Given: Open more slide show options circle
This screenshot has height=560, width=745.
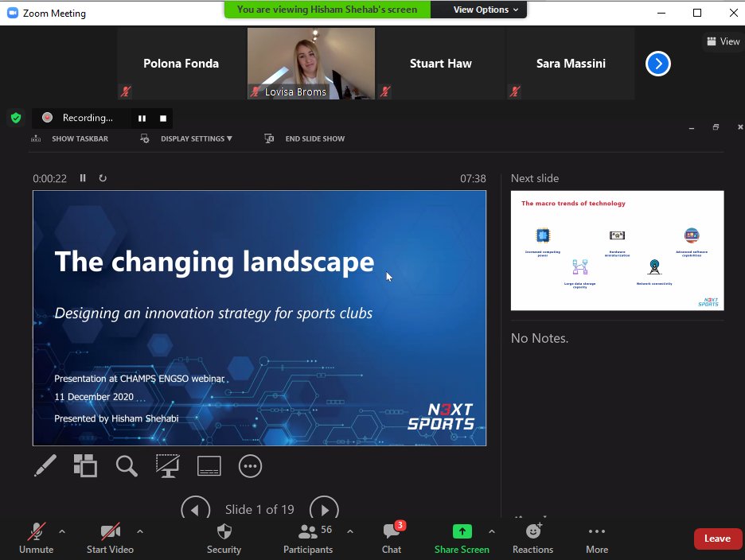Looking at the screenshot, I should [250, 466].
